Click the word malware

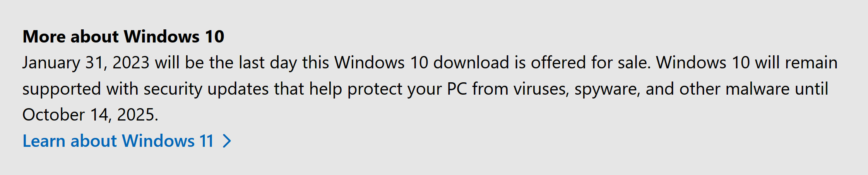[x=757, y=89]
